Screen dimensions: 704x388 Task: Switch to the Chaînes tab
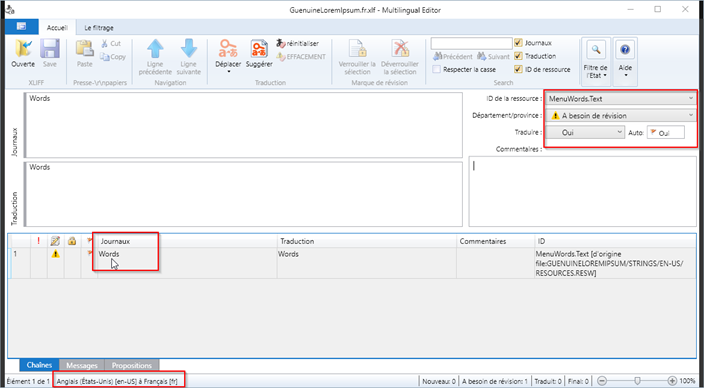[x=40, y=365]
